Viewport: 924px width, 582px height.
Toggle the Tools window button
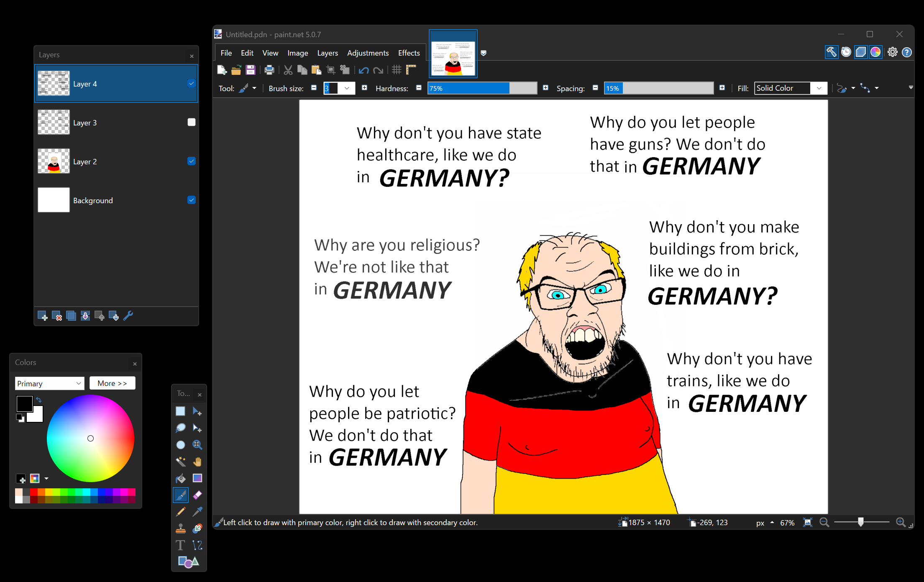pyautogui.click(x=832, y=52)
